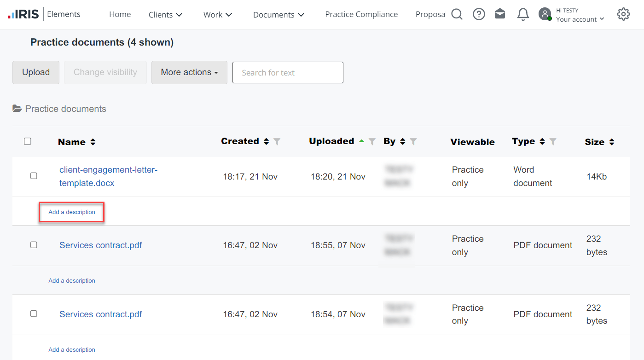Click the Search for text field
The height and width of the screenshot is (360, 644).
[288, 73]
